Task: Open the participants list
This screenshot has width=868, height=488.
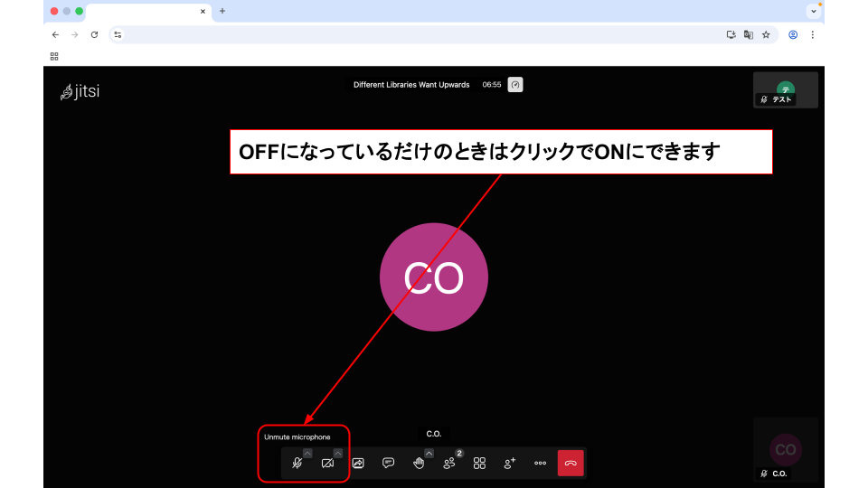Action: coord(449,463)
